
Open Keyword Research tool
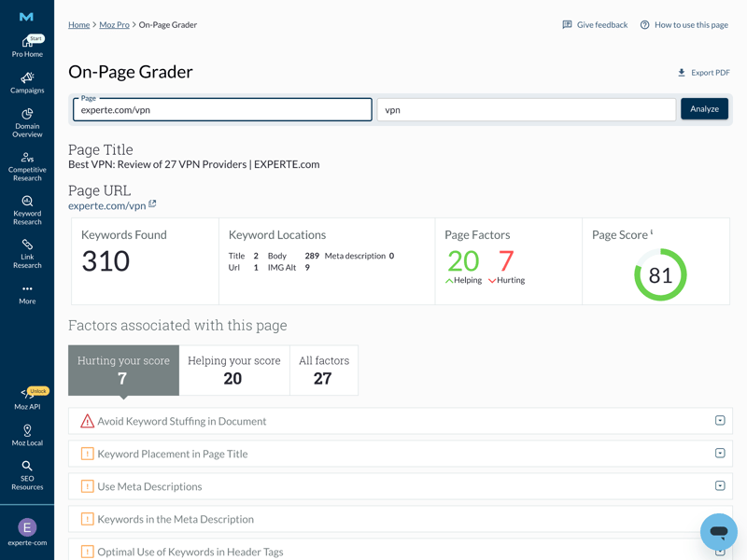coord(27,210)
